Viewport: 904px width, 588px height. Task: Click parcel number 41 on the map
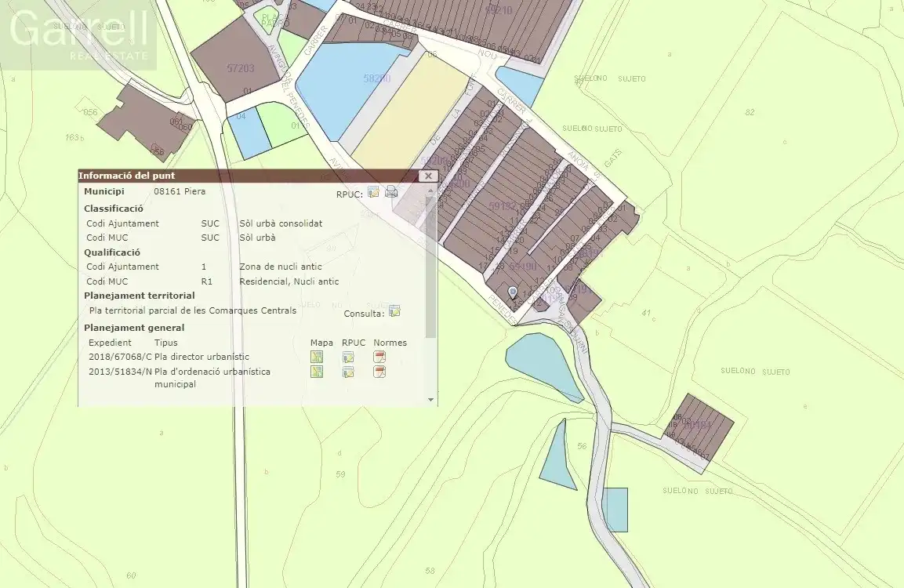[646, 313]
